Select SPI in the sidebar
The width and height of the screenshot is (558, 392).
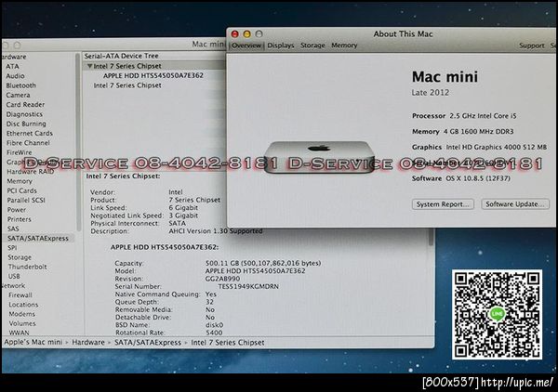(x=12, y=248)
